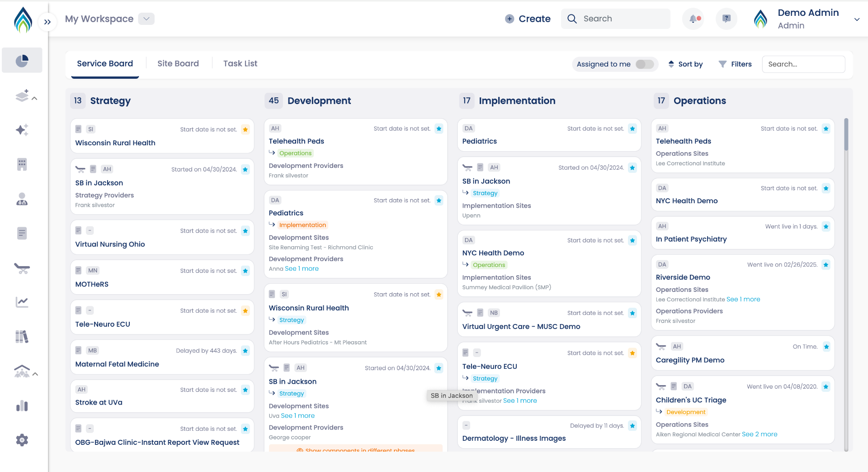Viewport: 868px width, 472px height.
Task: Click the Strategy column count badge 13
Action: [x=78, y=100]
